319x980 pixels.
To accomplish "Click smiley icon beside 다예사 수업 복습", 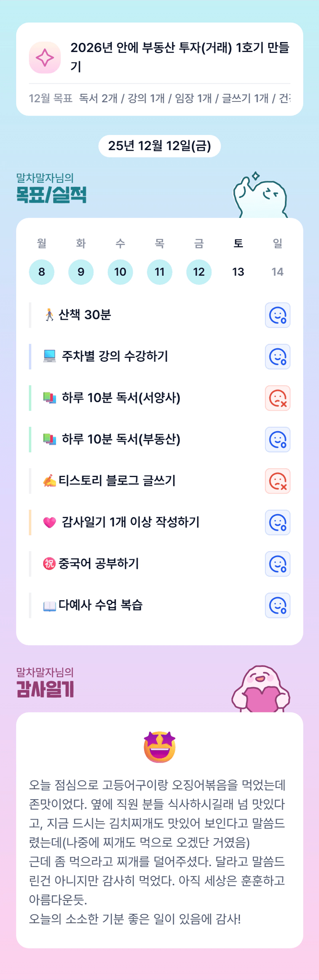I will [277, 606].
